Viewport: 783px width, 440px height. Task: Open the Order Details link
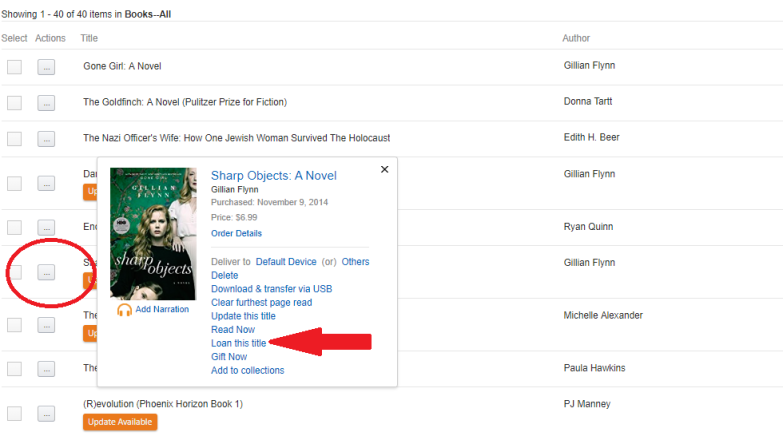click(x=236, y=233)
